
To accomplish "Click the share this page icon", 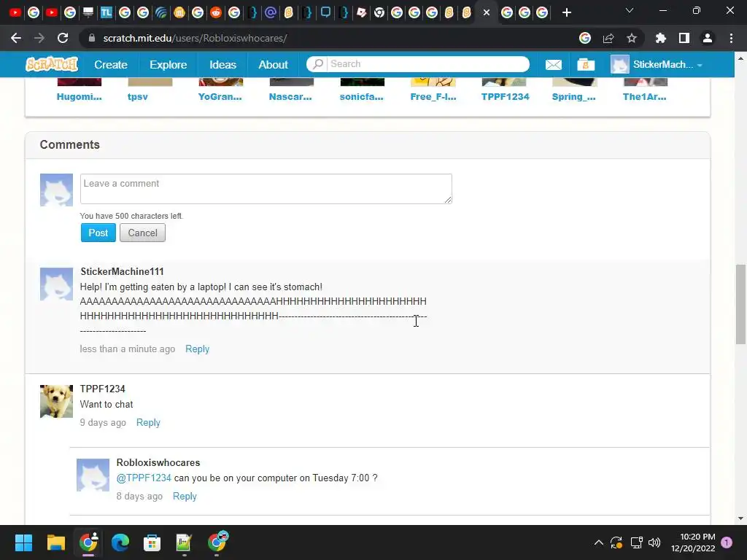I will [608, 38].
